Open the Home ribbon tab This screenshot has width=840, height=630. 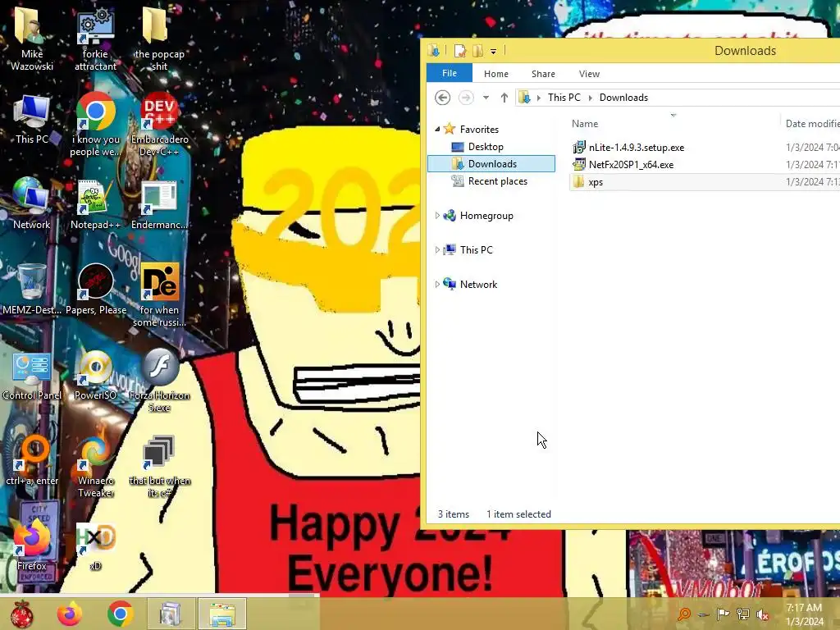click(496, 74)
